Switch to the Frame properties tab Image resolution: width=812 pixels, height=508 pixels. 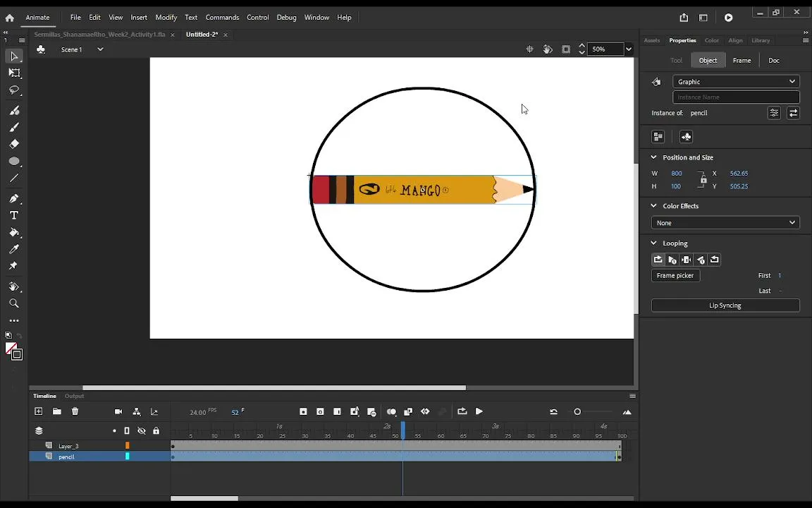click(742, 61)
